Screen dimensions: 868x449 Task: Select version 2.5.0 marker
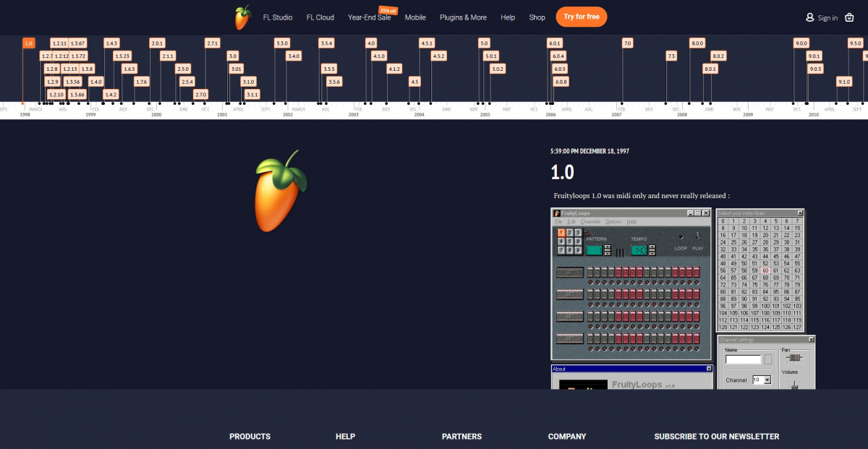click(182, 69)
